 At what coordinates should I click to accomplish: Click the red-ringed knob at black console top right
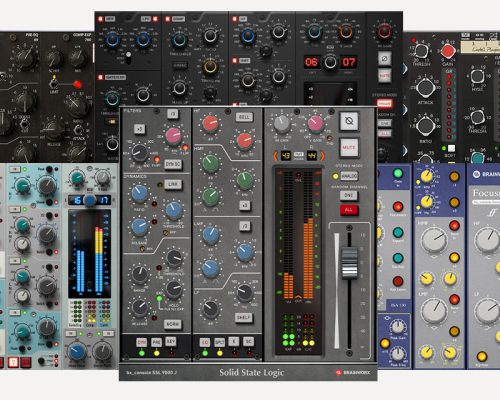point(384,32)
